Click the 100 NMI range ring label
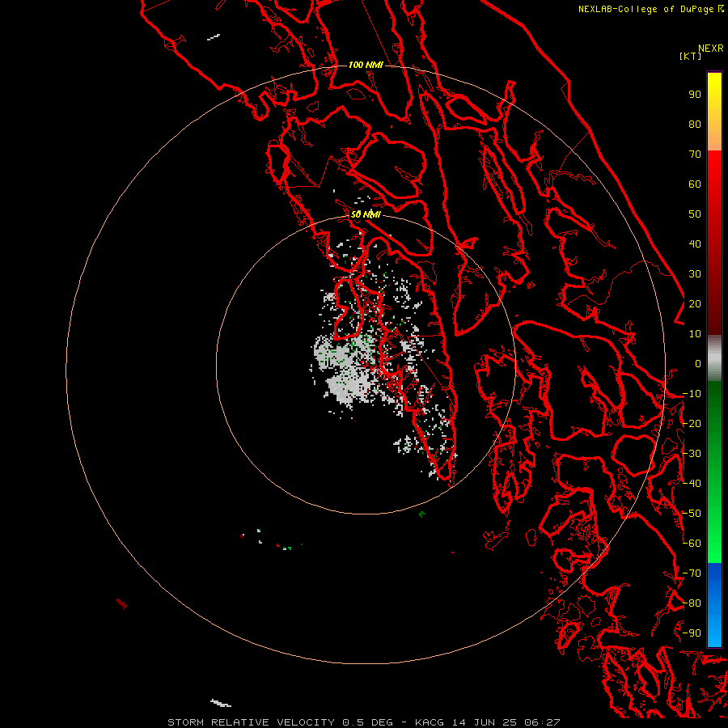 coord(366,65)
